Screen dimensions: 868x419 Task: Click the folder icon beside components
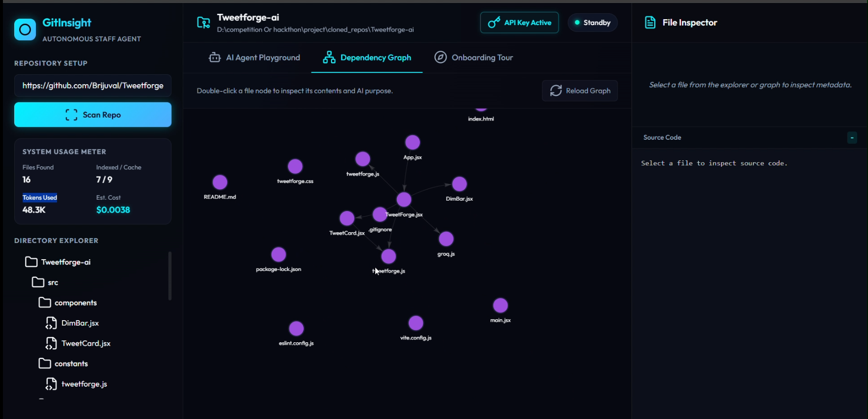[x=45, y=302]
